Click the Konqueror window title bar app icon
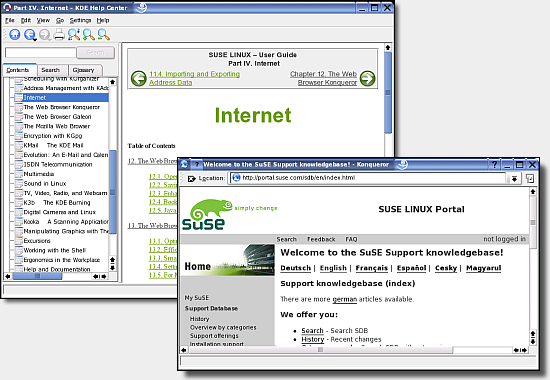 185,164
